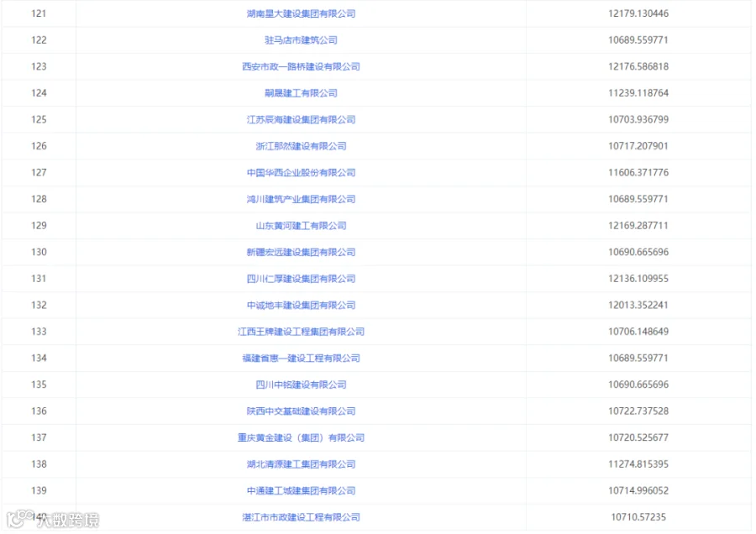
Task: Click the value 12176.586818
Action: [638, 66]
